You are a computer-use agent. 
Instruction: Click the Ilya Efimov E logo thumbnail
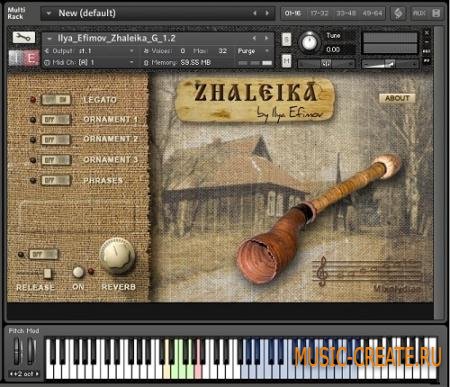coord(24,58)
